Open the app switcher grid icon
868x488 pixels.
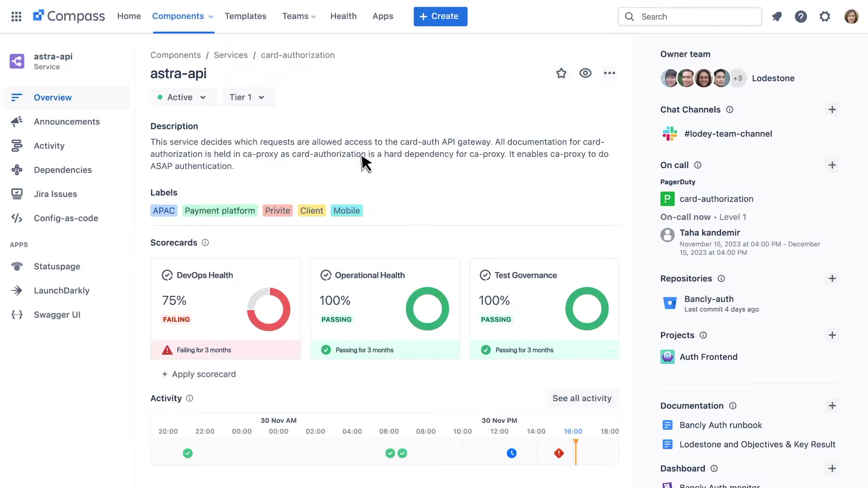(16, 17)
